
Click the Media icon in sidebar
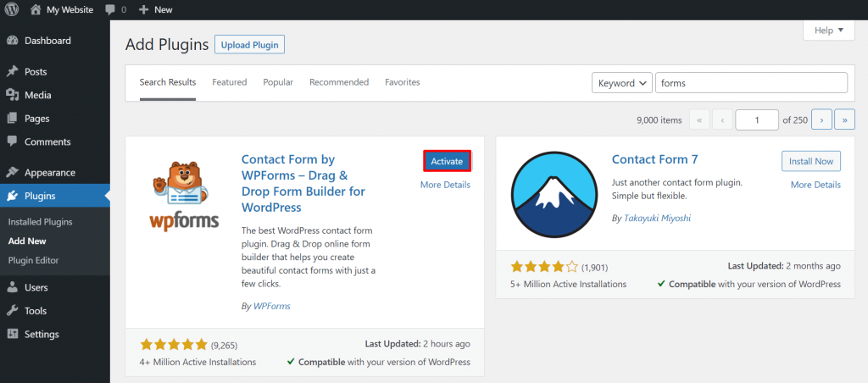tap(12, 95)
